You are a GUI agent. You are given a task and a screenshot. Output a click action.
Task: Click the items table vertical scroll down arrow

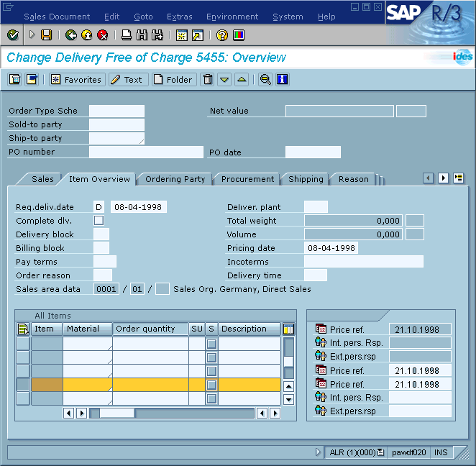coord(288,400)
